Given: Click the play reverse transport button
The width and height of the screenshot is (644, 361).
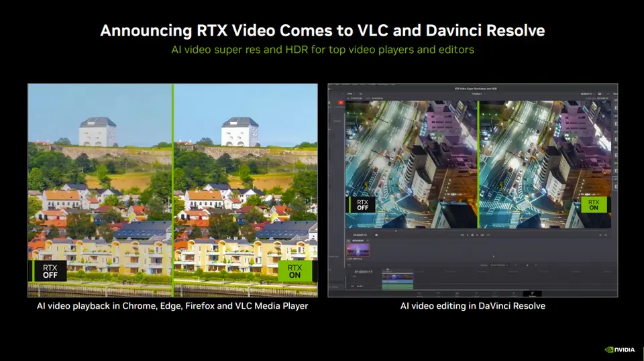Looking at the screenshot, I should pyautogui.click(x=468, y=235).
